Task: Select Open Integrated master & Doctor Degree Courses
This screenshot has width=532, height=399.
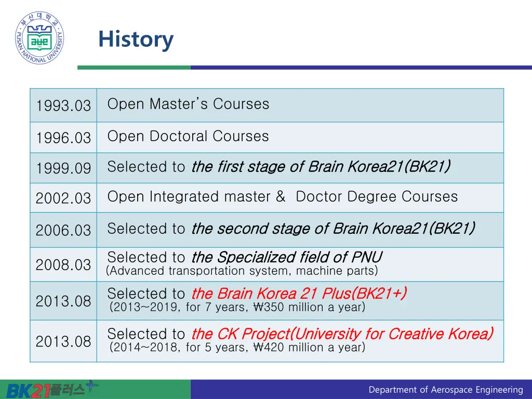Action: [x=283, y=197]
